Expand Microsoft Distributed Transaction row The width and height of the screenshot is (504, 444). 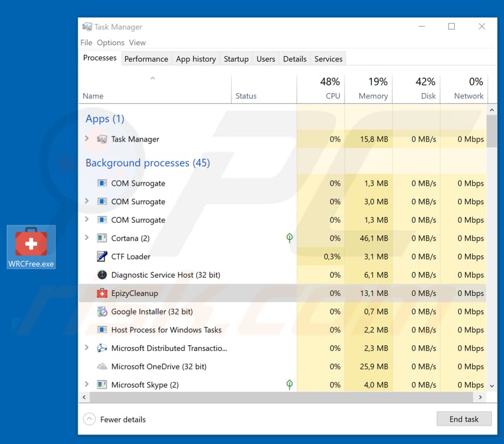pos(87,348)
